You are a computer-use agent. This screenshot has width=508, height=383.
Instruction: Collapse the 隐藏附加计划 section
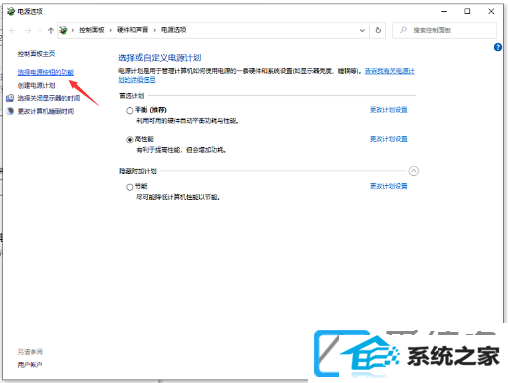click(x=414, y=171)
